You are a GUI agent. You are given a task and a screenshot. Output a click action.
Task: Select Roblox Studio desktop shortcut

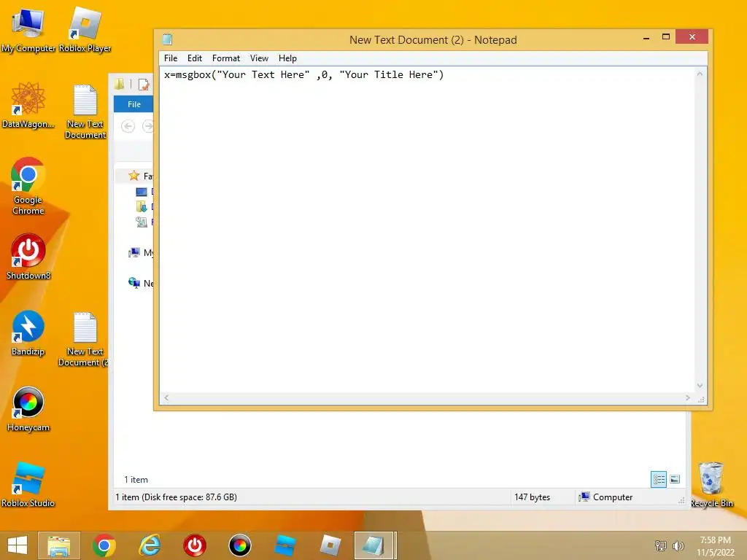coord(28,485)
